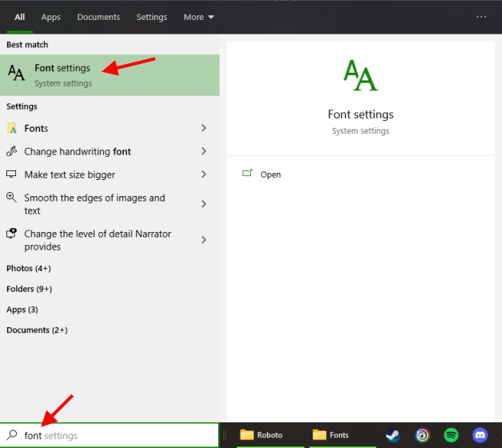Expand the Fonts result chevron
The width and height of the screenshot is (502, 448).
[204, 128]
